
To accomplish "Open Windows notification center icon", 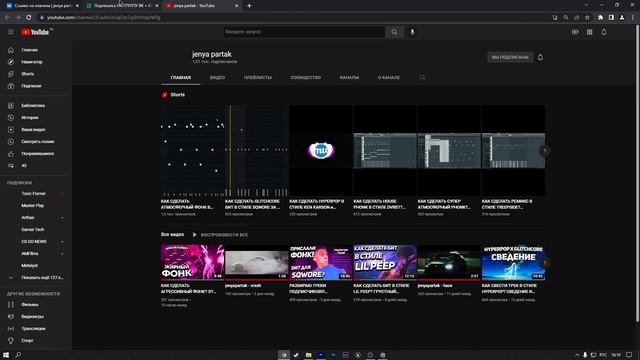I will coord(629,355).
